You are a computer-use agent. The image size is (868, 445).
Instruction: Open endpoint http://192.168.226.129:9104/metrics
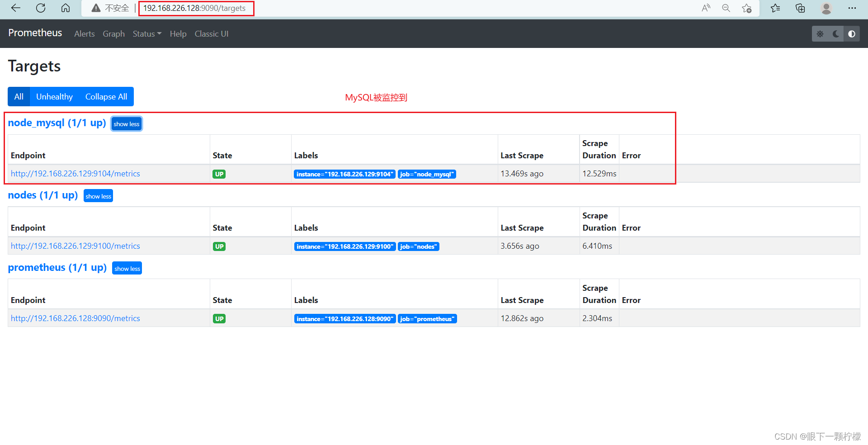75,174
